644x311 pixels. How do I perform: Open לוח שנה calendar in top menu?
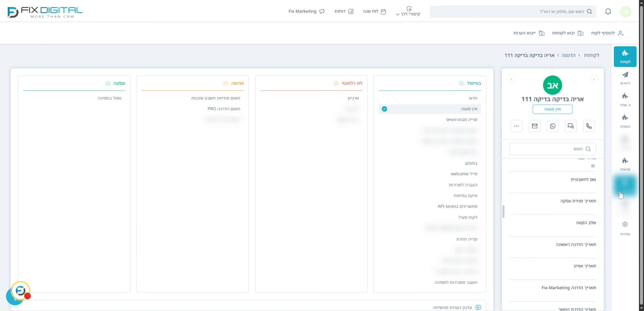tap(374, 11)
